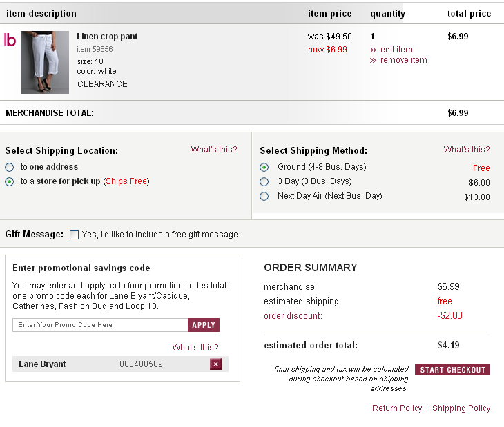The image size is (504, 427).
Task: Choose Ground shipping method
Action: [264, 167]
